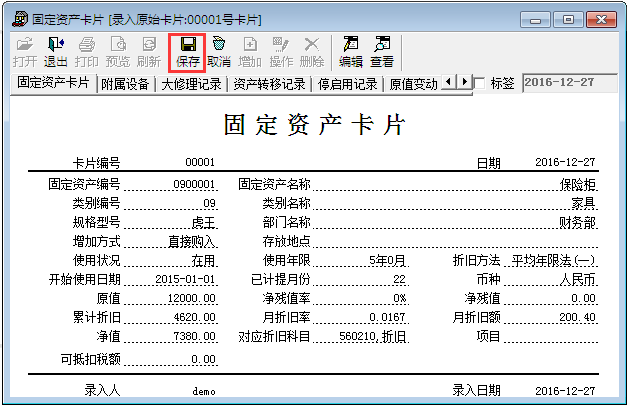Click the date field next to 标签
The width and height of the screenshot is (630, 406).
(570, 82)
